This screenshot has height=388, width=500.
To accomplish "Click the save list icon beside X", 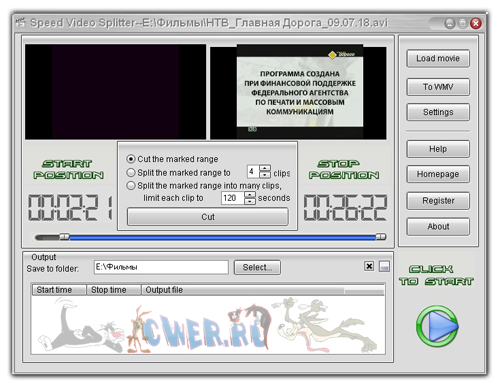I will [x=384, y=266].
